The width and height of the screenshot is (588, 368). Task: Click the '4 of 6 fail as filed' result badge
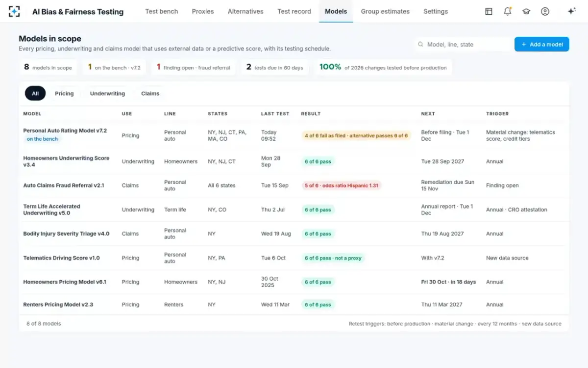[356, 135]
